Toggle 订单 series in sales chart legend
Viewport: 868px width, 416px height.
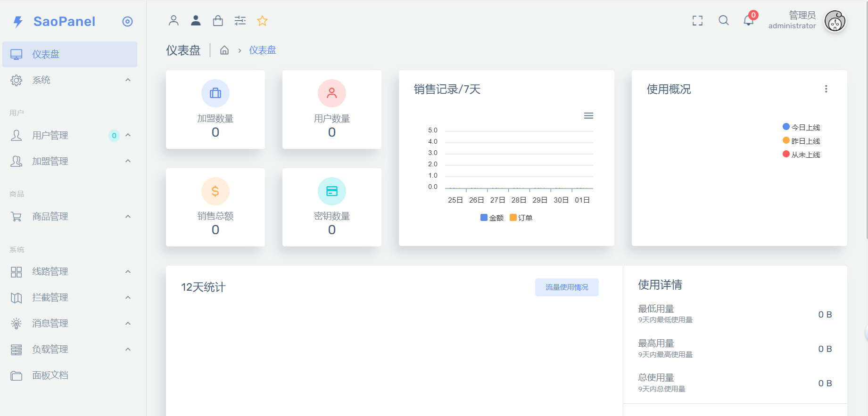point(521,218)
